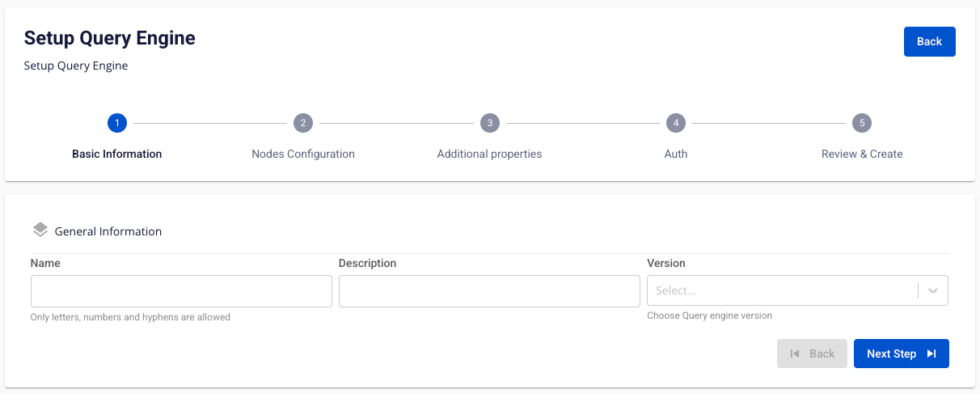This screenshot has width=980, height=394.
Task: Open the Additional properties step
Action: (x=489, y=154)
